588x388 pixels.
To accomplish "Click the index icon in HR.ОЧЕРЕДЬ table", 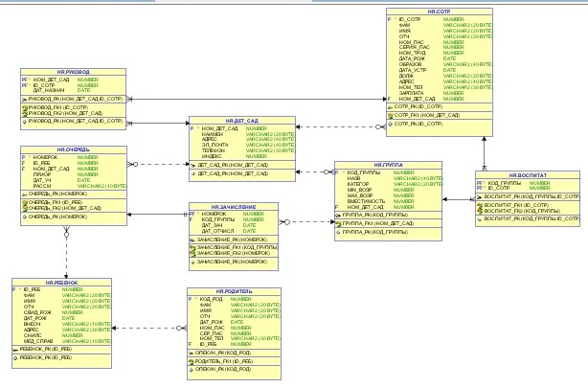I will pyautogui.click(x=25, y=217).
